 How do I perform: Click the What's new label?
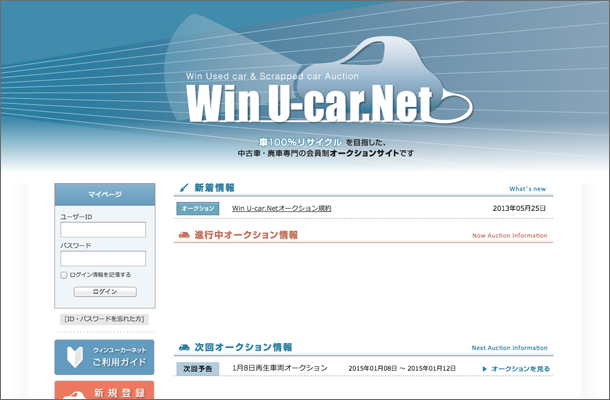528,189
